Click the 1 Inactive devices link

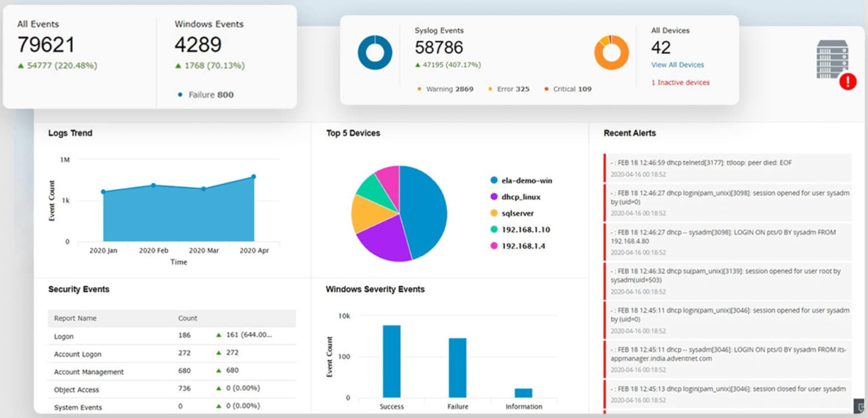680,82
